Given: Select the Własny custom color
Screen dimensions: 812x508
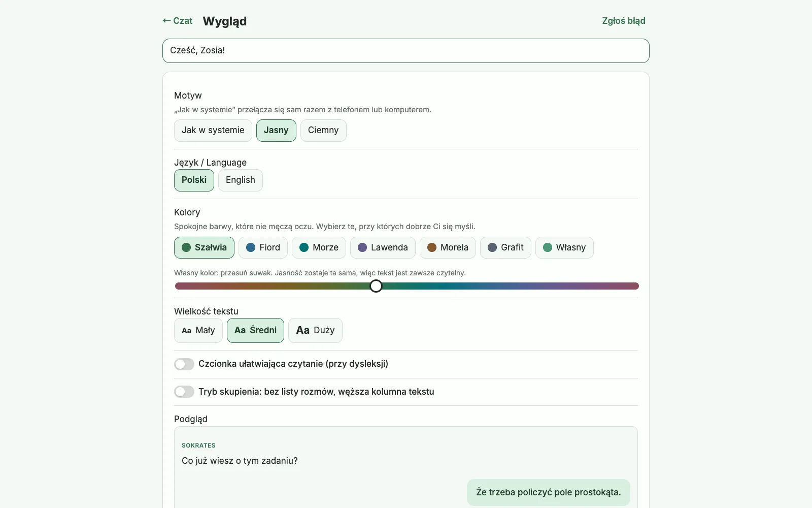Looking at the screenshot, I should pyautogui.click(x=564, y=248).
